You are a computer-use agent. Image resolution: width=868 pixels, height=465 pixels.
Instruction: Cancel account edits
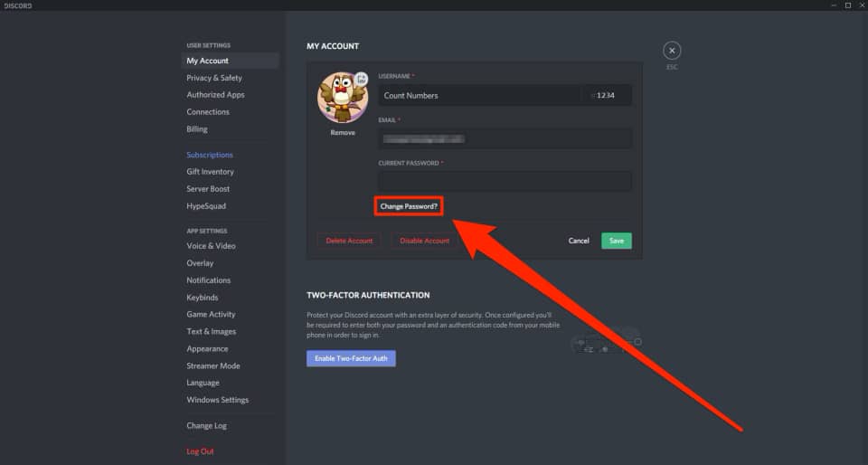click(x=579, y=241)
